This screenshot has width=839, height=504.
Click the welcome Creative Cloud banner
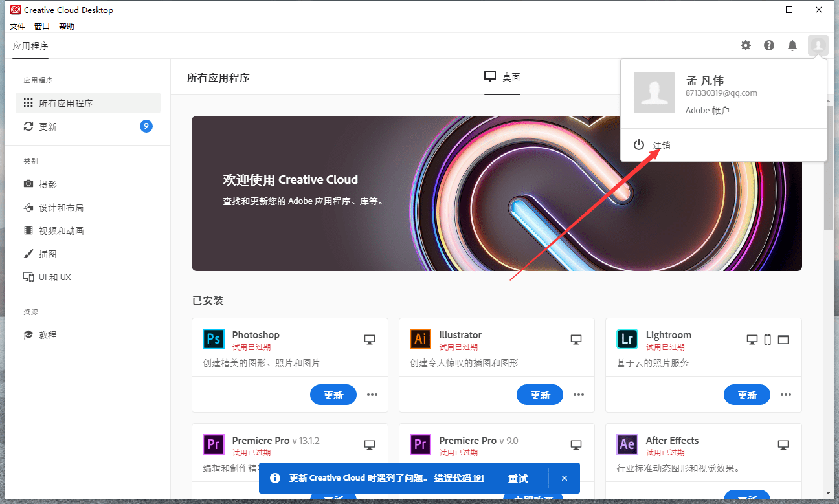pyautogui.click(x=497, y=193)
